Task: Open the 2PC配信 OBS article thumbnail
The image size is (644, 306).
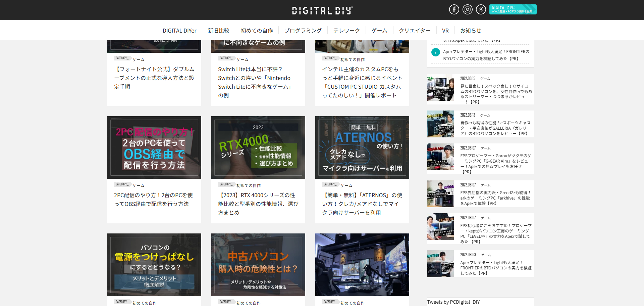Action: [x=154, y=147]
